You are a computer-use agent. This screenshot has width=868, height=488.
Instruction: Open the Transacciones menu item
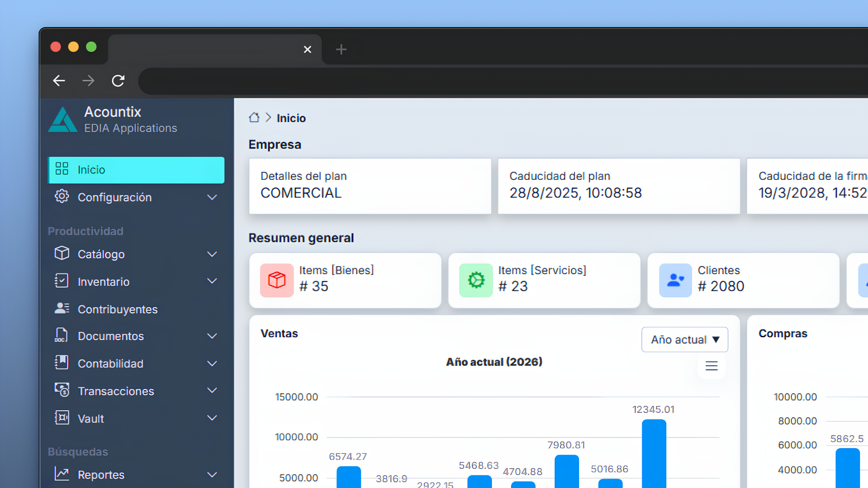[x=136, y=391]
